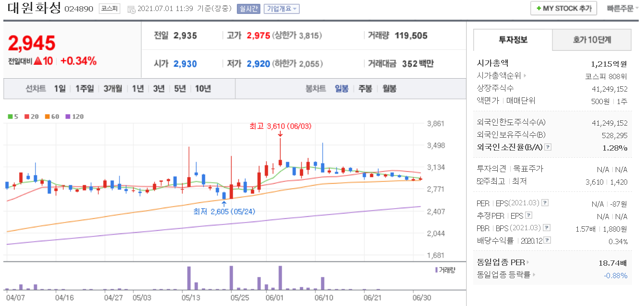Click the 거래량 value 119,505
644x306 pixels.
tap(411, 35)
